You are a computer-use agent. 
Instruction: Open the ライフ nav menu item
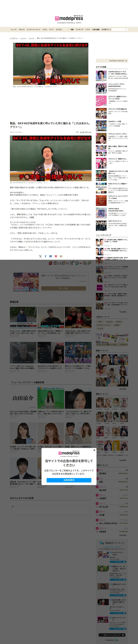point(51,30)
